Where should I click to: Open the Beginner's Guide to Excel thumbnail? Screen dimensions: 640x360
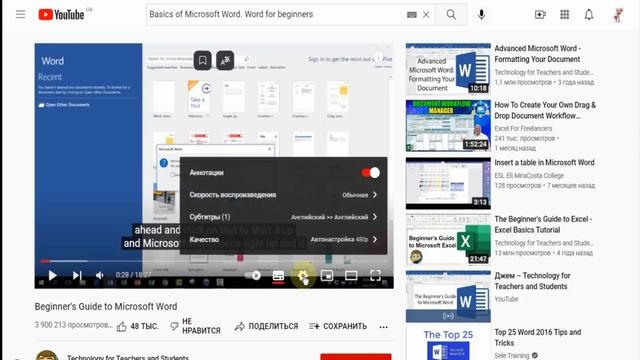(x=448, y=240)
